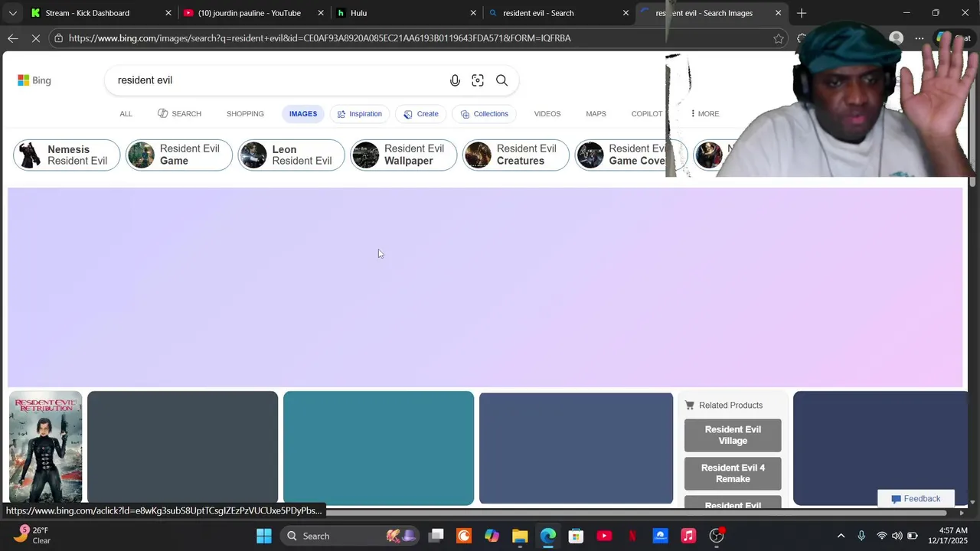This screenshot has height=551, width=980.
Task: Click the microphone voice search icon
Action: tap(455, 80)
